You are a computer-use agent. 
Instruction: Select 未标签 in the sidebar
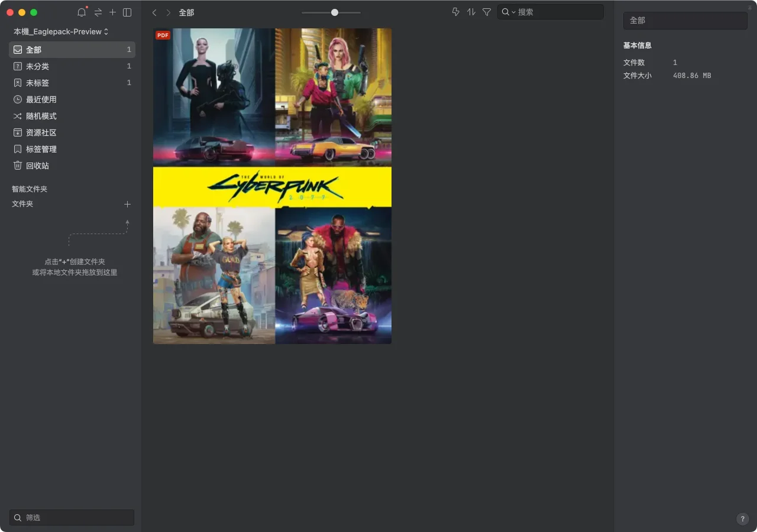[x=72, y=83]
